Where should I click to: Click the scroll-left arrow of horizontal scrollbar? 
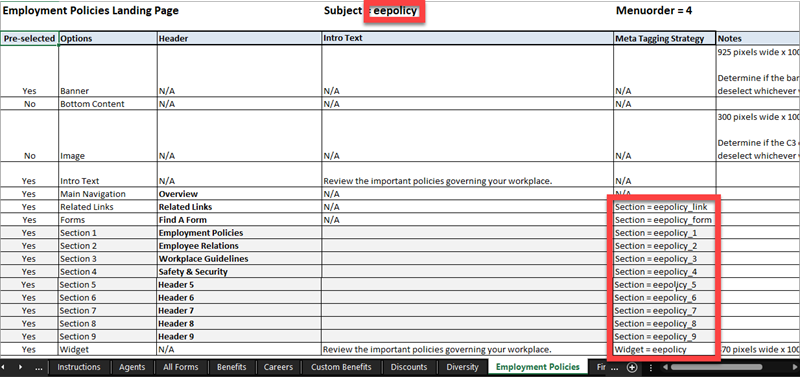(x=664, y=367)
